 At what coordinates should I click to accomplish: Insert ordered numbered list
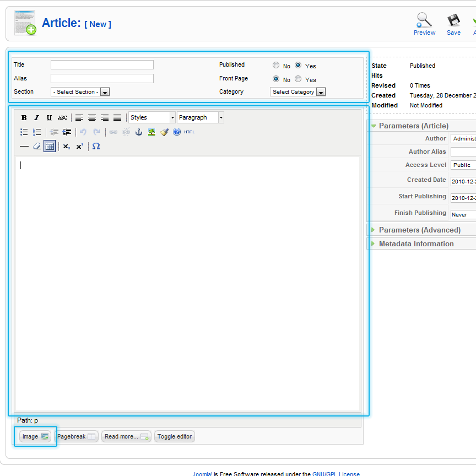click(x=37, y=132)
